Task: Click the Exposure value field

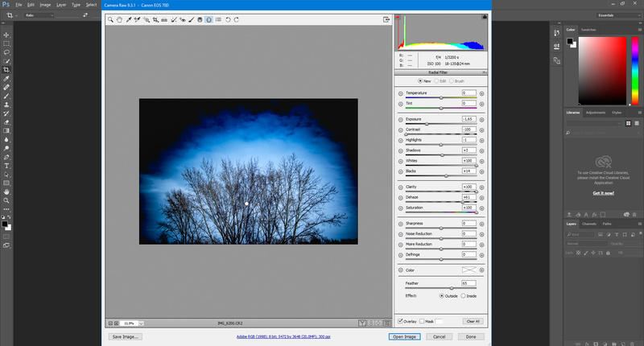Action: point(469,118)
